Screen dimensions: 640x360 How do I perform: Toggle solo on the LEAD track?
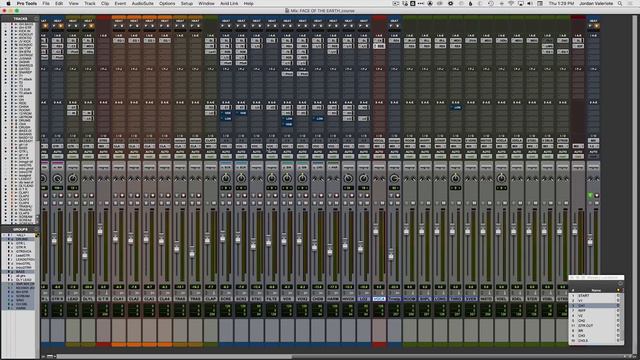[x=69, y=203]
